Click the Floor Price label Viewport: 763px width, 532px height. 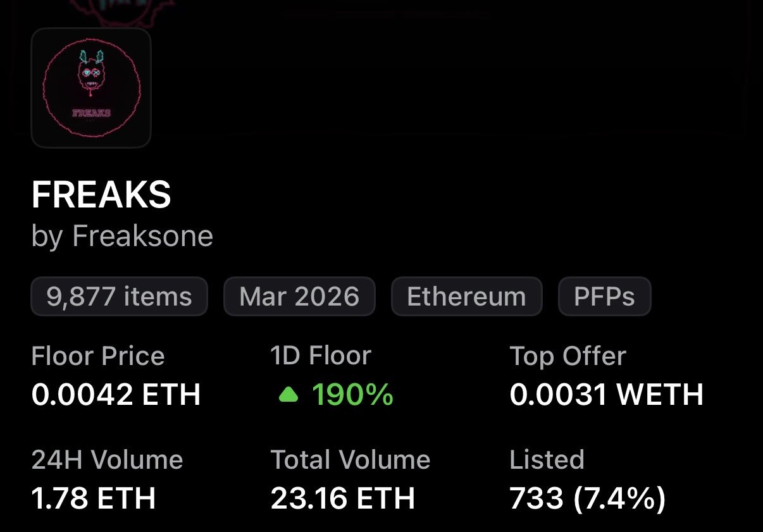click(98, 356)
